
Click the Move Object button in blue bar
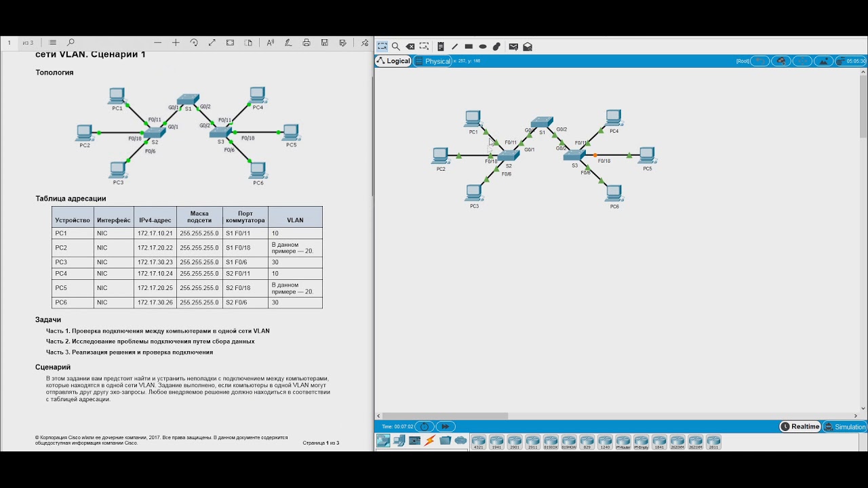(803, 61)
